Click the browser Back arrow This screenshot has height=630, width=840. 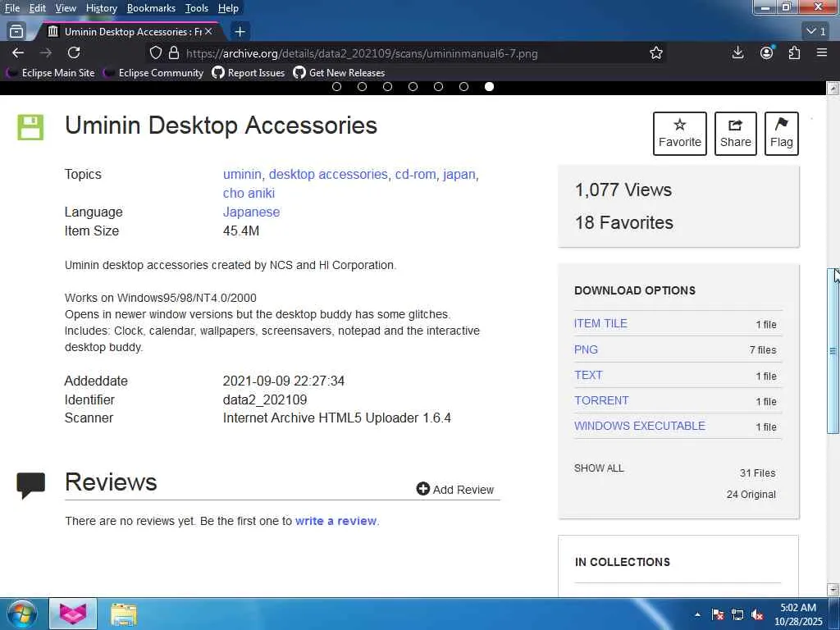click(x=18, y=52)
